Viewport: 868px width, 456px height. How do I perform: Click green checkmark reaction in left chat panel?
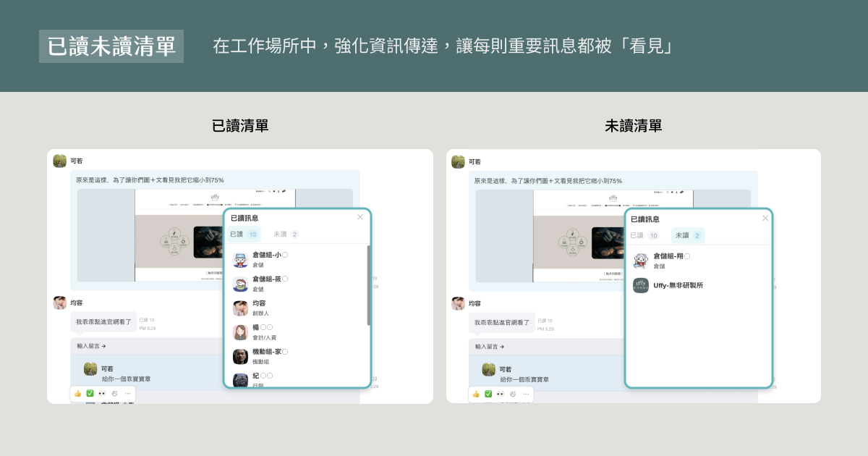coord(90,394)
